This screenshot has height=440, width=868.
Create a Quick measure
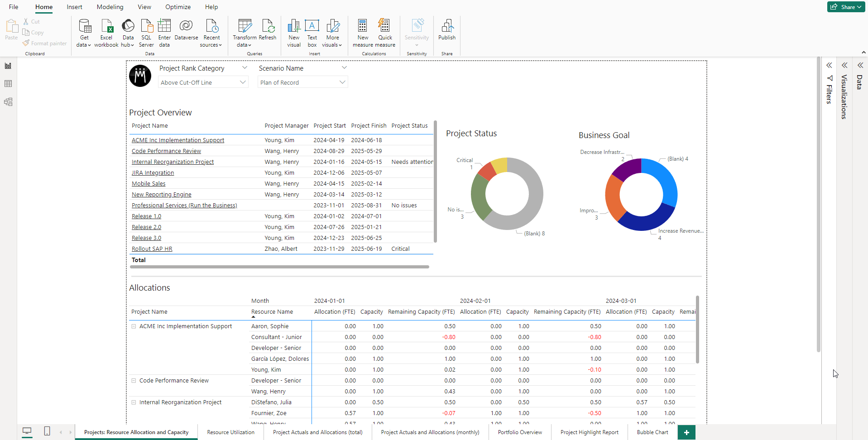[385, 26]
